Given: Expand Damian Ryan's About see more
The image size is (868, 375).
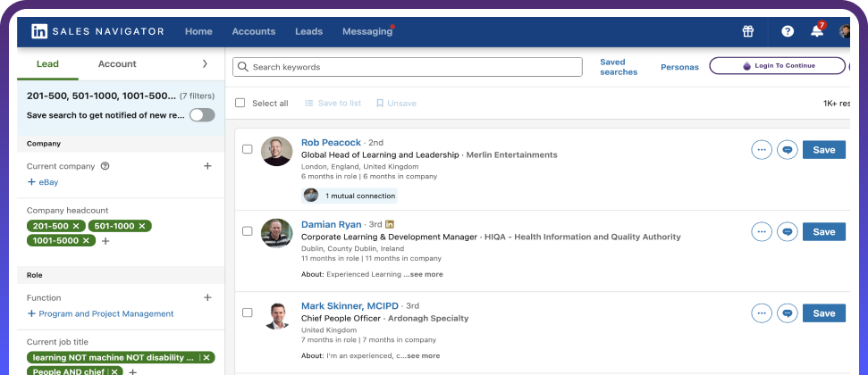Looking at the screenshot, I should pos(423,274).
